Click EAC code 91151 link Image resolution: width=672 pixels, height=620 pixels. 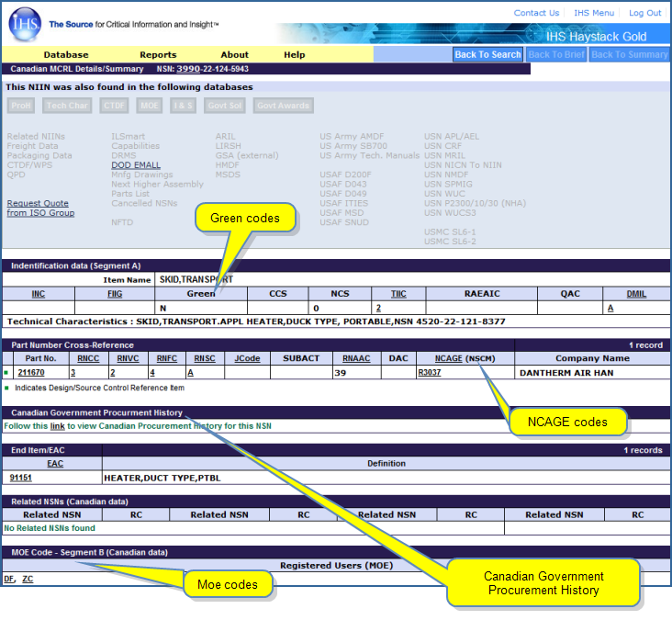click(x=23, y=479)
